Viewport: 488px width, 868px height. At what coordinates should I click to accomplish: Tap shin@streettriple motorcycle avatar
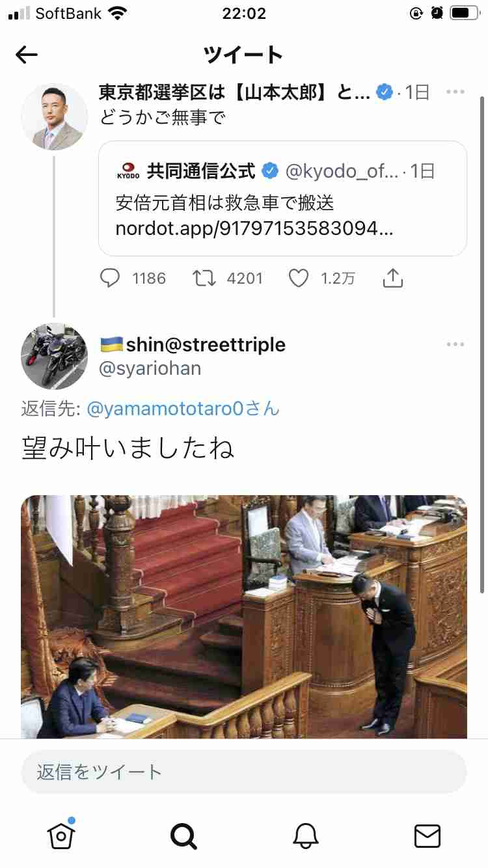pos(54,356)
